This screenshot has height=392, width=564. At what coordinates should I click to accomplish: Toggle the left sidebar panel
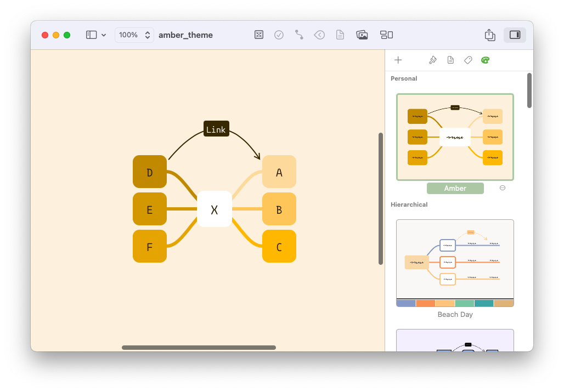point(90,35)
